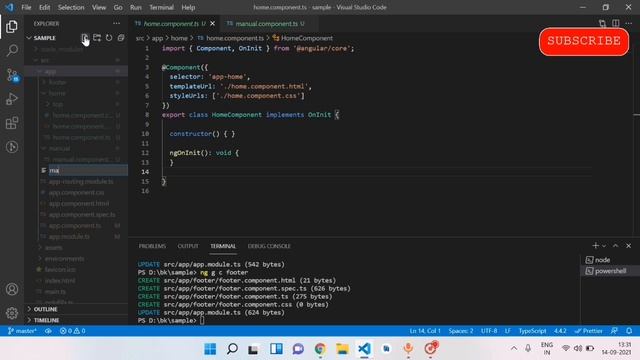Add a new terminal with plus icon

596,246
